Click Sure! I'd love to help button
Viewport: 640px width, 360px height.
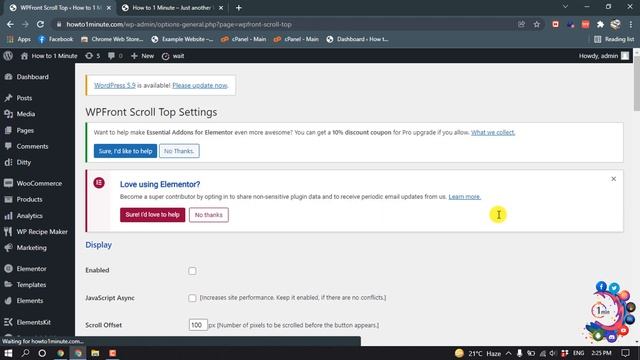[x=152, y=215]
